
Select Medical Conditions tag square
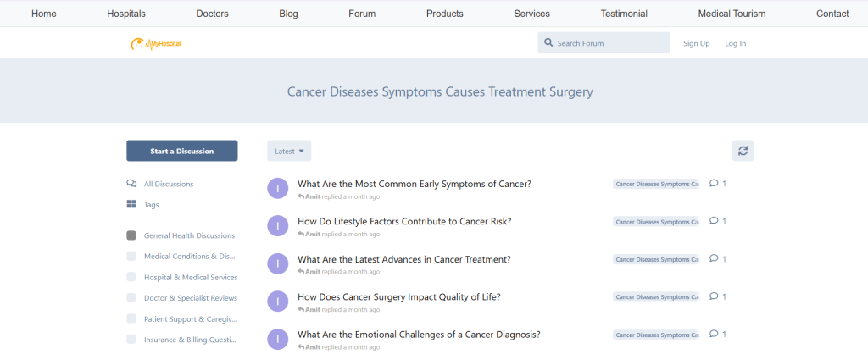[131, 256]
